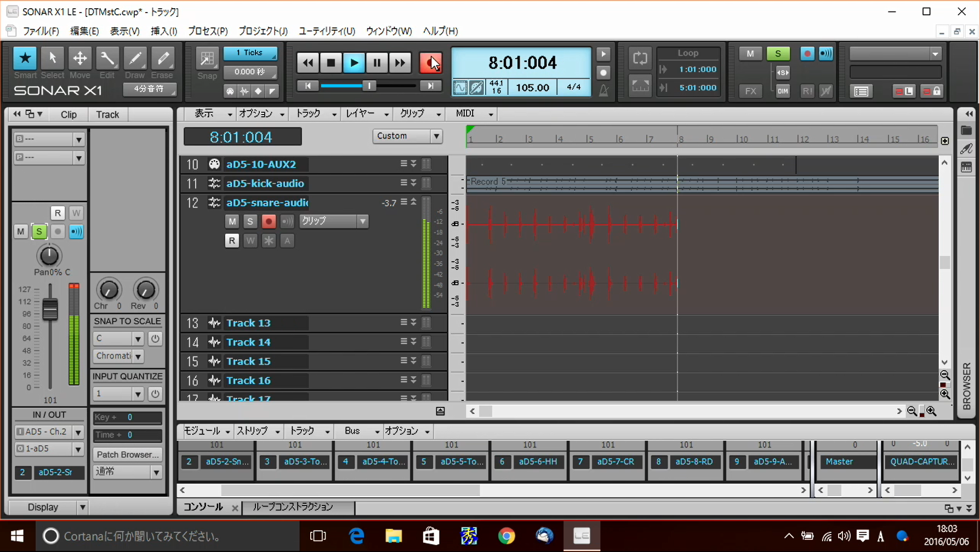Open the 編集(E) menu
The width and height of the screenshot is (980, 552).
(84, 31)
